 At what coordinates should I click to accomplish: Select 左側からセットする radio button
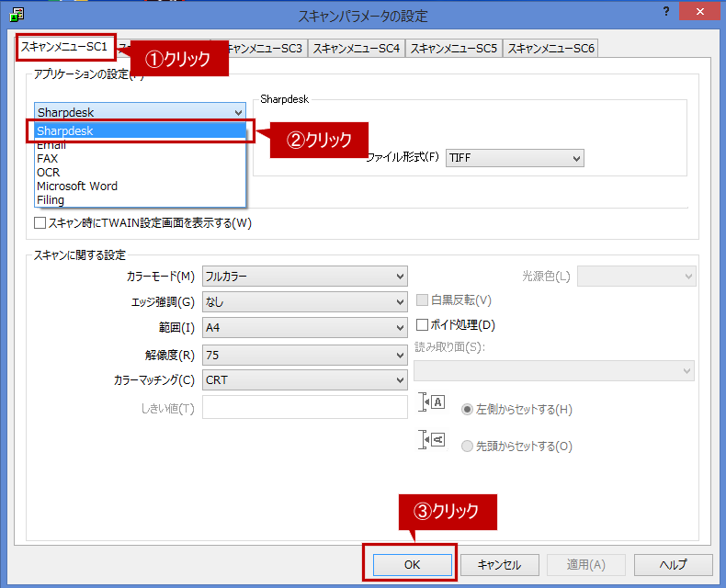[x=468, y=410]
